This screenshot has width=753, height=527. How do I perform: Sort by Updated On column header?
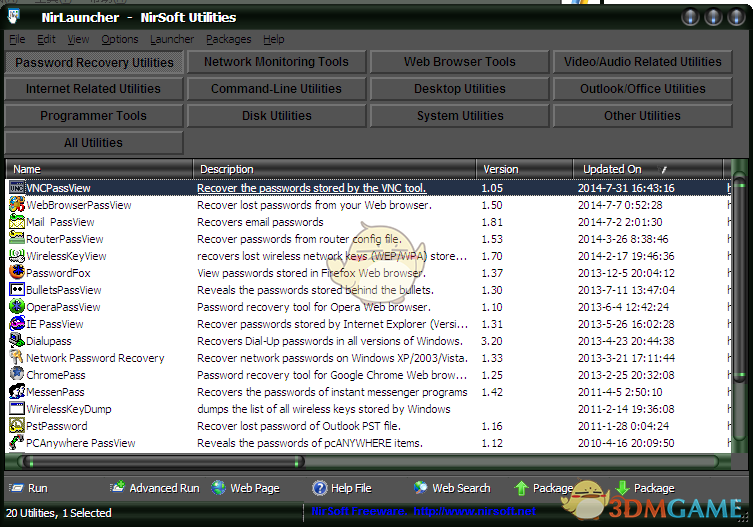(x=648, y=169)
